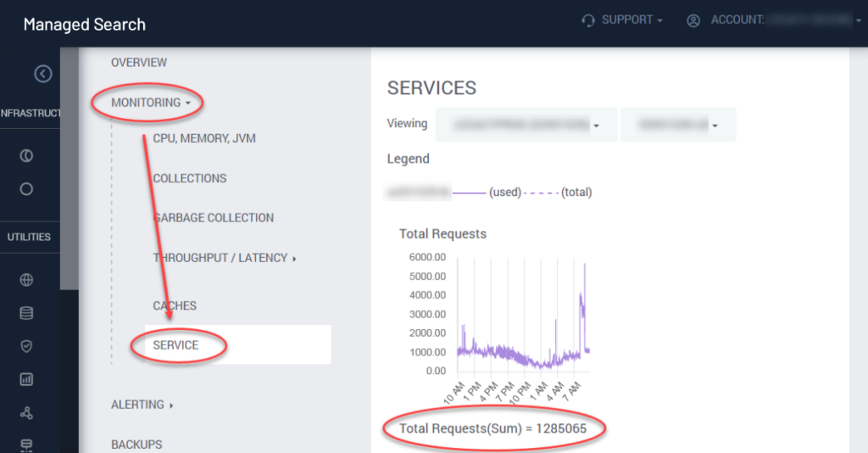Open the server icon at sidebar bottom
This screenshot has width=868, height=453.
point(26,445)
